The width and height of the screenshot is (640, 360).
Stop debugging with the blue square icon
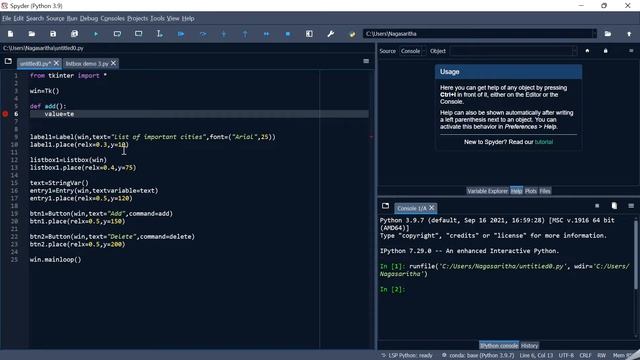[288, 34]
